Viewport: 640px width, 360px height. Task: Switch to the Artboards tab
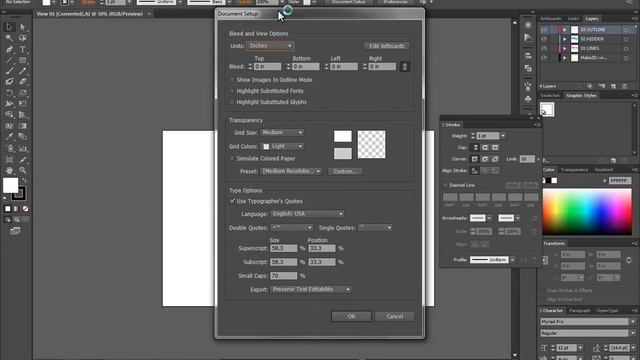(551, 18)
